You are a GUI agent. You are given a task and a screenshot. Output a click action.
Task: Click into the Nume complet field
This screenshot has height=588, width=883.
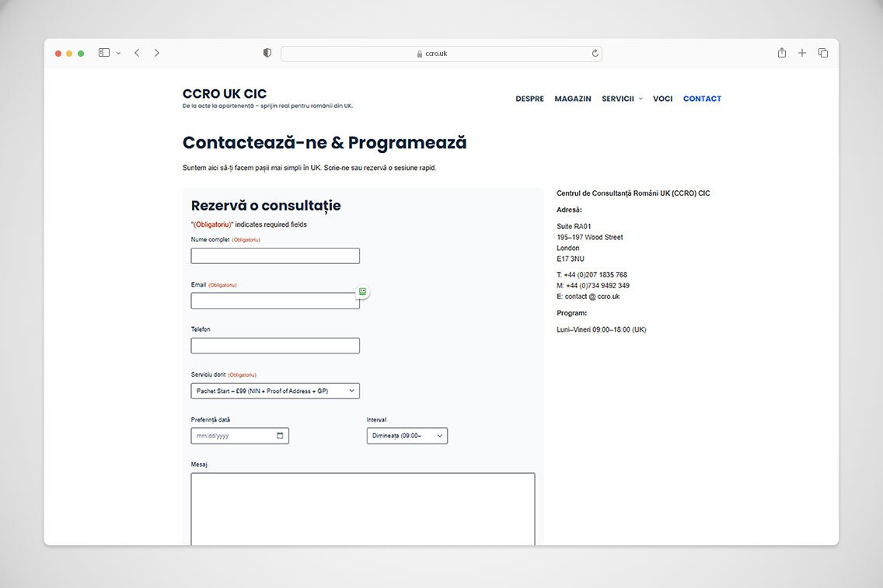pos(275,256)
